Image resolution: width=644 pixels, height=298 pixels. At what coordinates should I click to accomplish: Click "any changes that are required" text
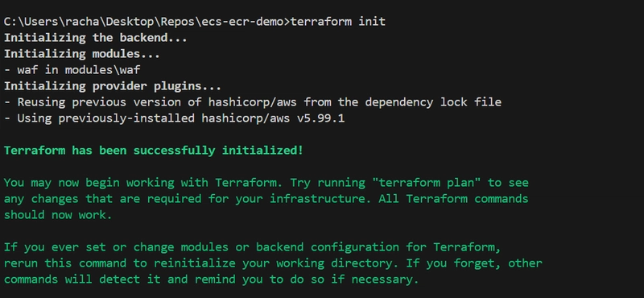(x=102, y=199)
